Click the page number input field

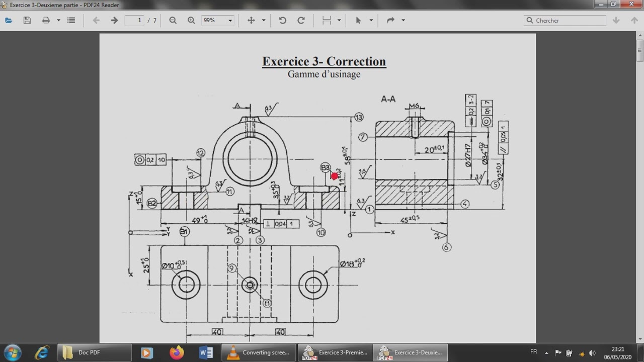[134, 20]
